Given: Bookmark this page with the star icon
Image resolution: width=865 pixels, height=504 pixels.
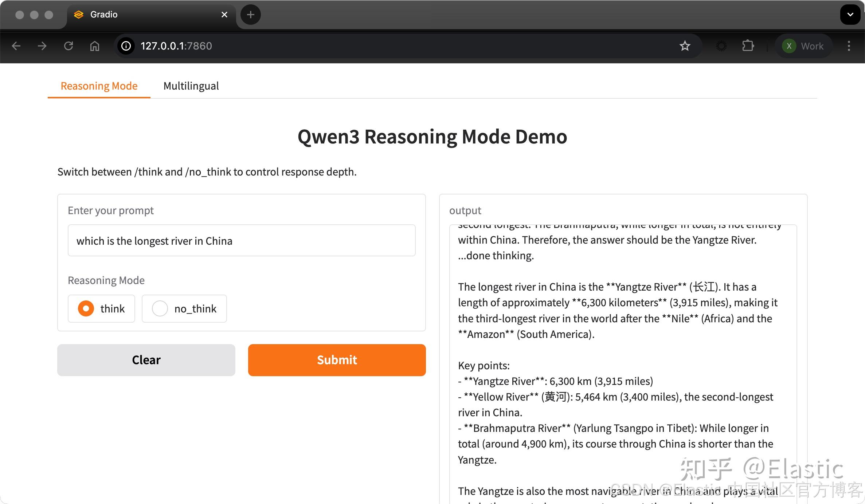Looking at the screenshot, I should click(x=685, y=46).
